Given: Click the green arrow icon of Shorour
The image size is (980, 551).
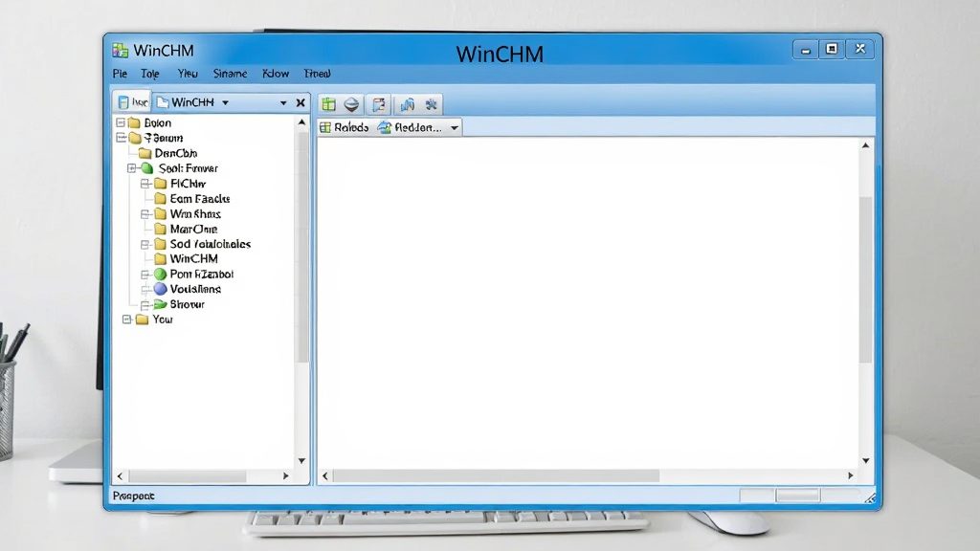Looking at the screenshot, I should (160, 304).
